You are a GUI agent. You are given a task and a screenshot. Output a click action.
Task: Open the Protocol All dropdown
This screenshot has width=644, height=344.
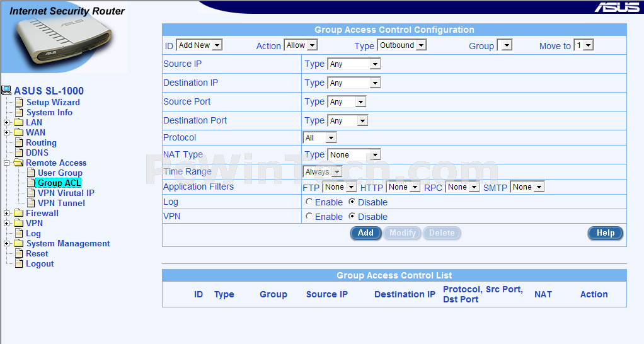click(x=320, y=138)
